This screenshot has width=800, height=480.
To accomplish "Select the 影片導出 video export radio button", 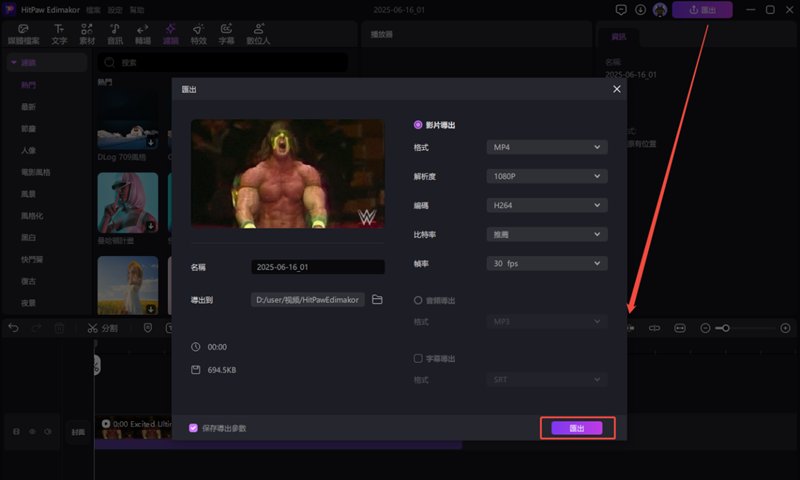I will tap(418, 124).
